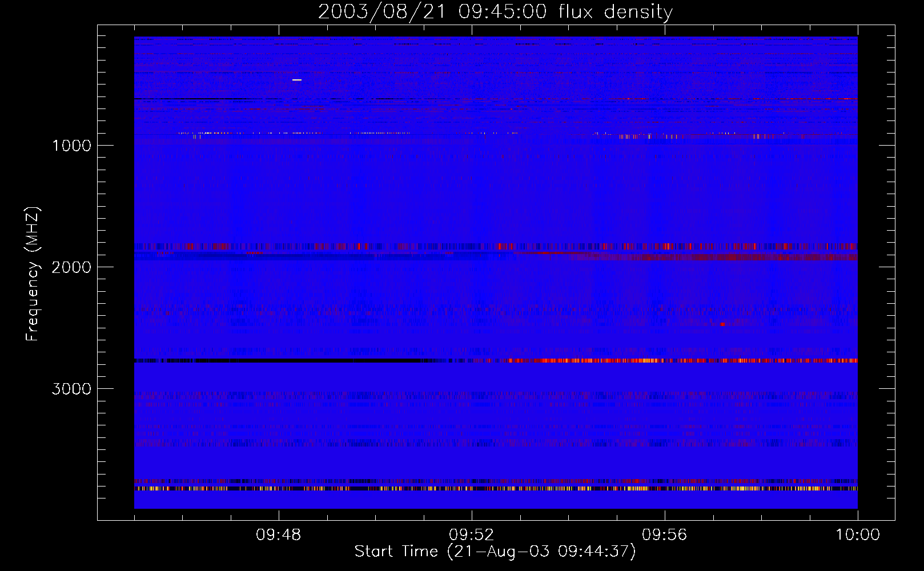Viewport: 924px width, 571px height.
Task: Select the 'Start Time (21-Aug-03 09:44:37)' label
Action: pos(495,552)
